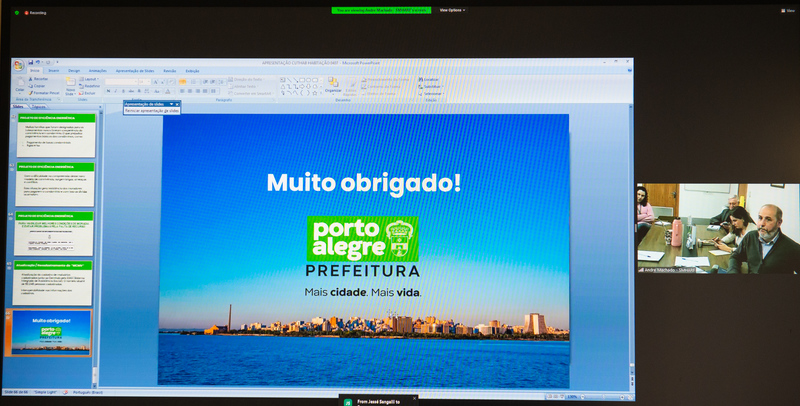Open the Quick Access toolbar customize arrow
Screen dimensions: 800x406
click(57, 62)
